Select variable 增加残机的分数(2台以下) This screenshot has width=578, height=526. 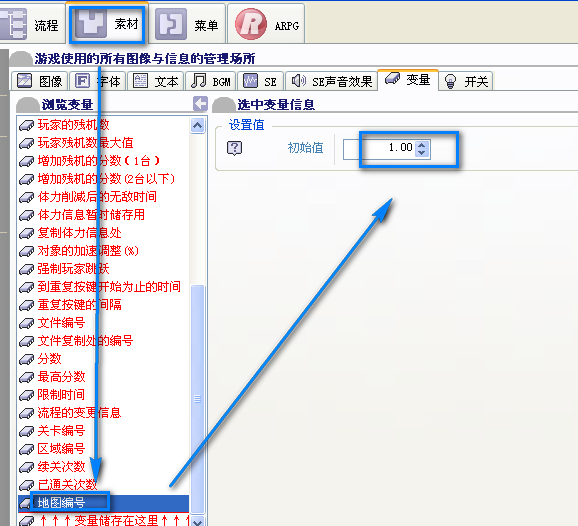(106, 179)
